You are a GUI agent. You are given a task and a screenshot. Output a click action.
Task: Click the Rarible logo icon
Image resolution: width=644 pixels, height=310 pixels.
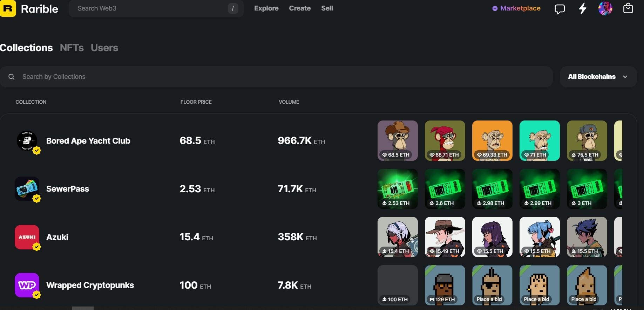tap(8, 8)
